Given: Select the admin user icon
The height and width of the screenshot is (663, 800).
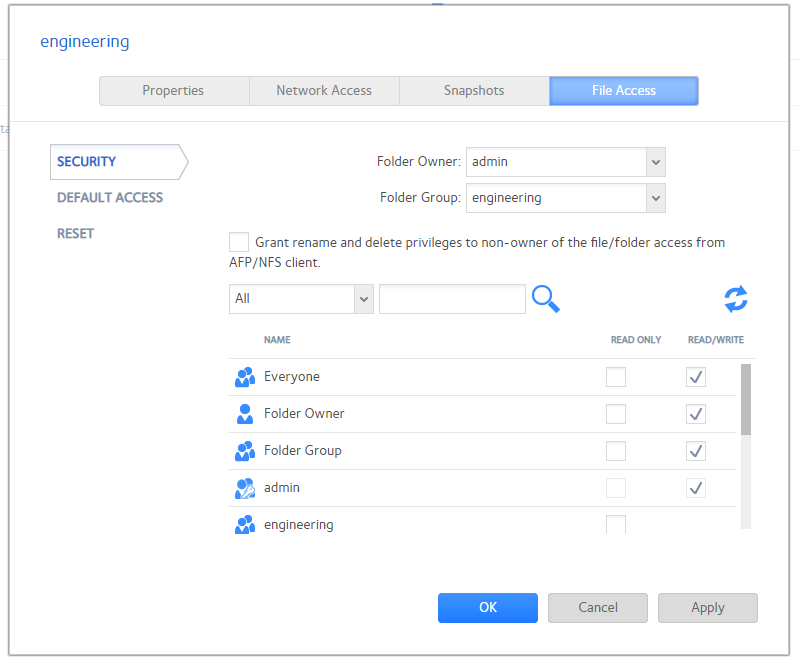Looking at the screenshot, I should (243, 488).
